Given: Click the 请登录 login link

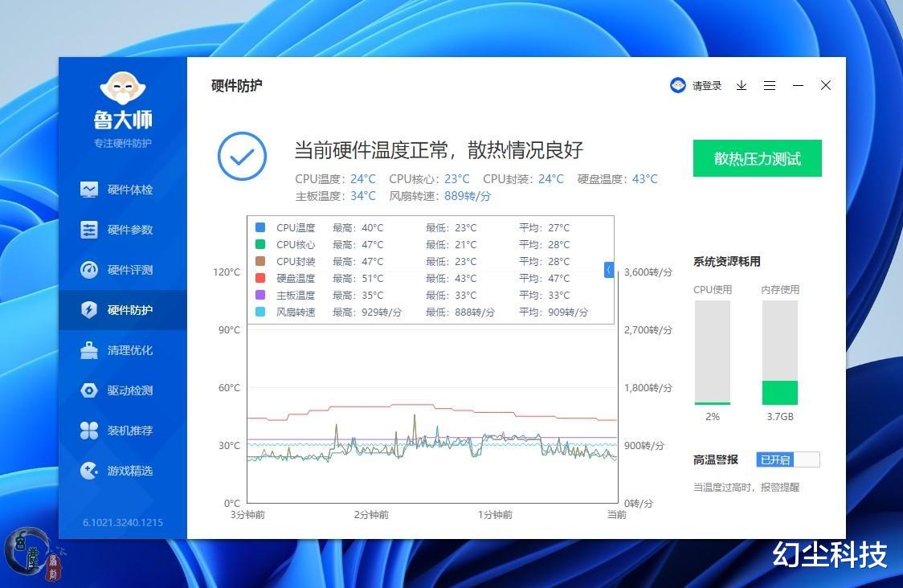Looking at the screenshot, I should tap(703, 85).
